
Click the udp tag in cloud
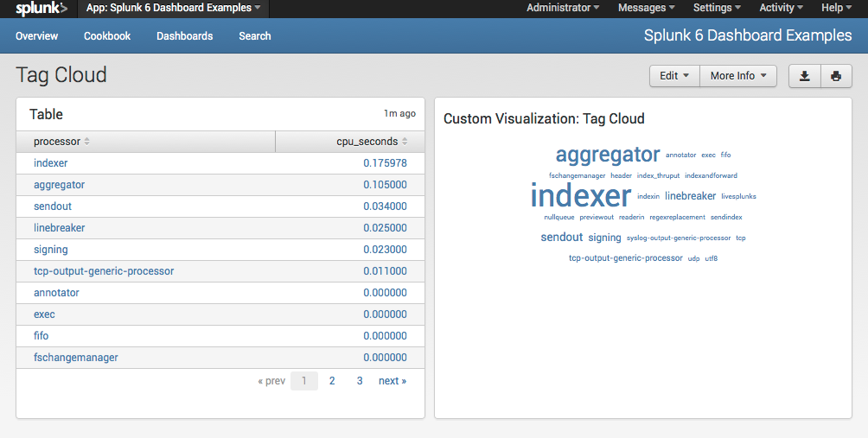[693, 259]
